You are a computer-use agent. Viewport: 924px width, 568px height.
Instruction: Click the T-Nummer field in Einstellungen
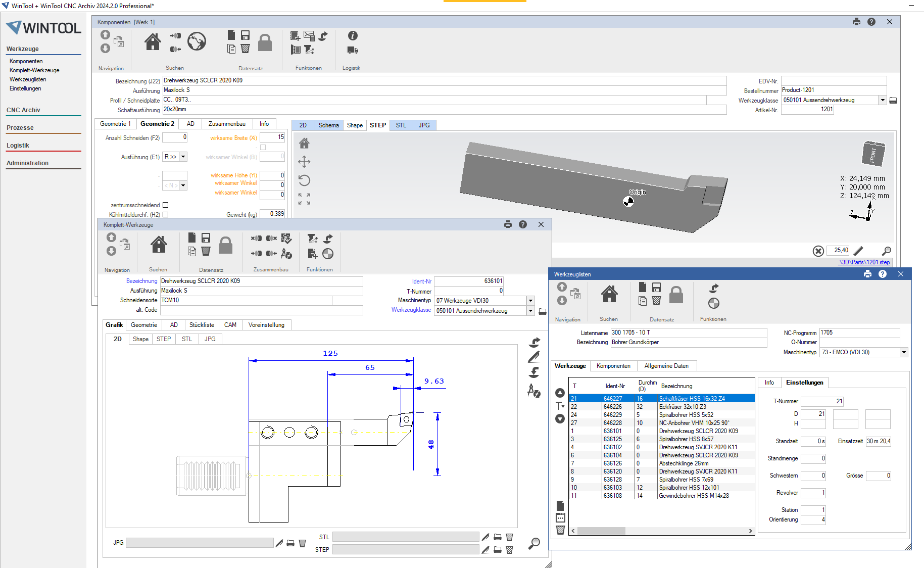click(822, 401)
